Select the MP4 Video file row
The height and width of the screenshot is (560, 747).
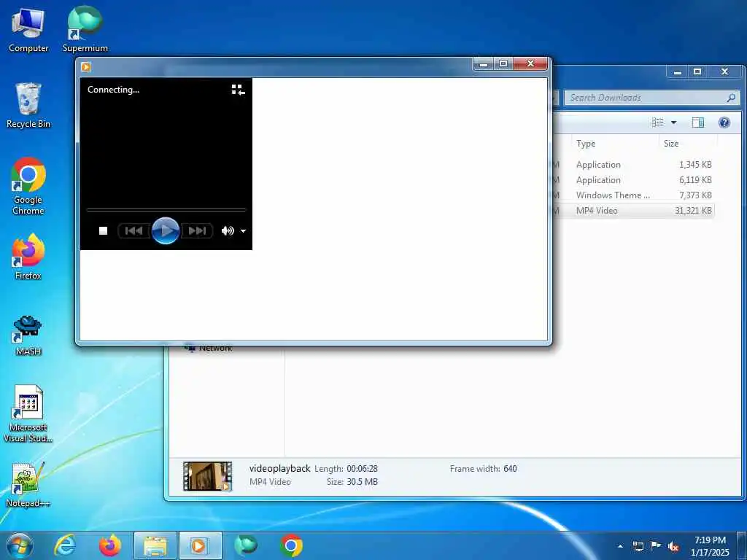point(634,211)
